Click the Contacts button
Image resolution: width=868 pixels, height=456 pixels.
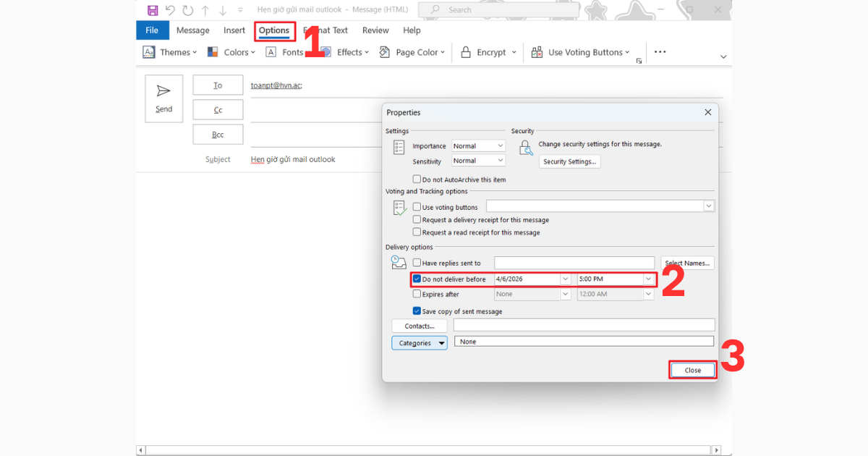pyautogui.click(x=420, y=326)
